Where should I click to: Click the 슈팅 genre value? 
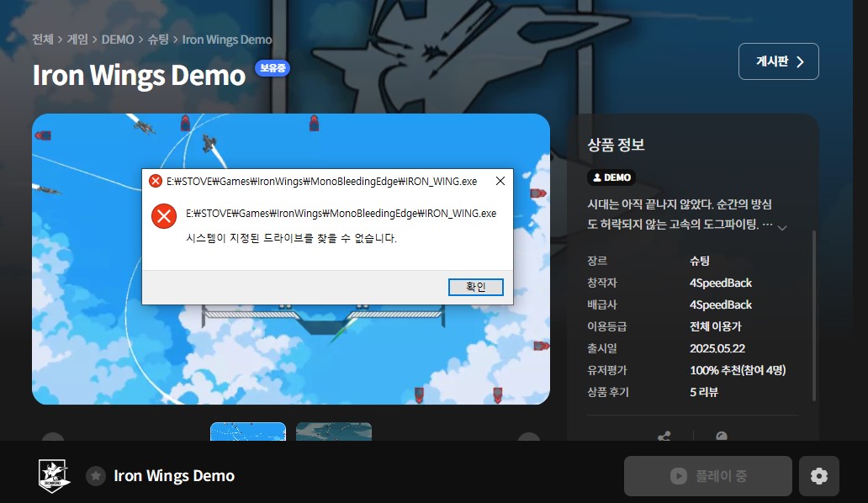pos(700,261)
